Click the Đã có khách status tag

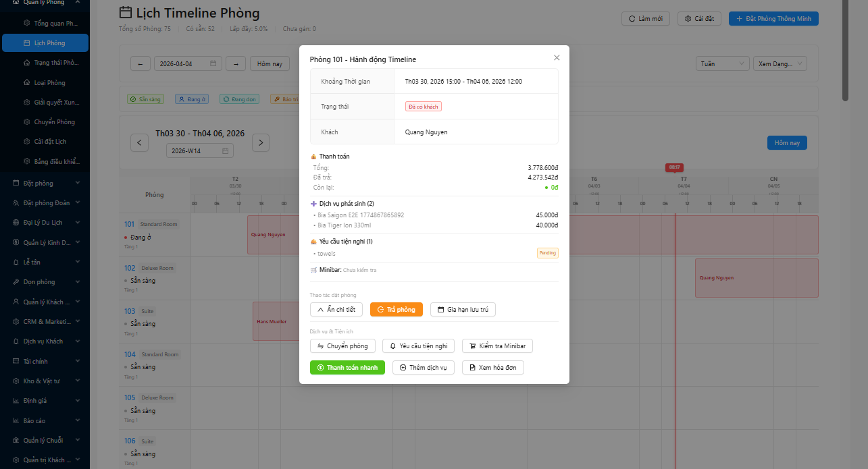click(x=424, y=107)
